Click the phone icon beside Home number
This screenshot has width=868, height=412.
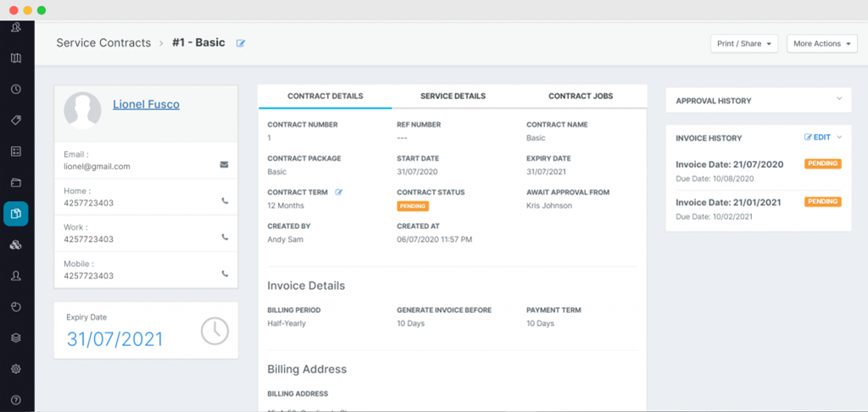coord(224,202)
